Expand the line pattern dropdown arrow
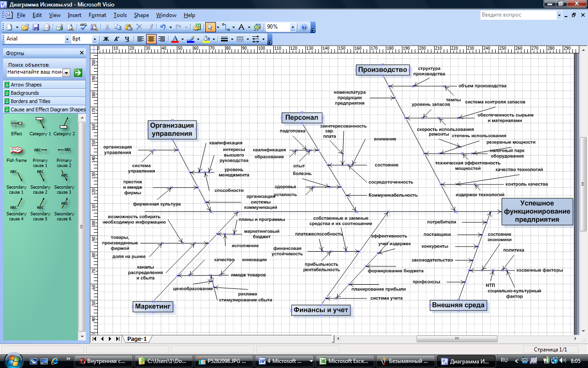Viewport: 588px width, 368px height. click(248, 39)
